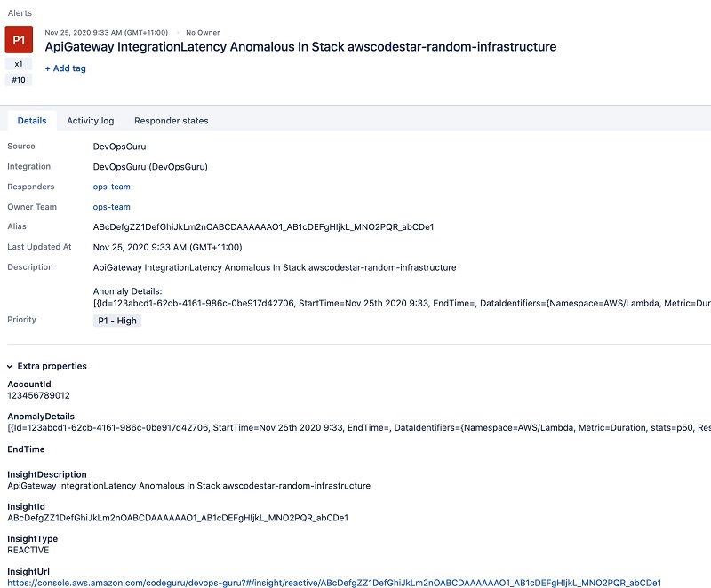Click the Source value DevOpsGuru
The width and height of the screenshot is (711, 588).
pyautogui.click(x=119, y=147)
